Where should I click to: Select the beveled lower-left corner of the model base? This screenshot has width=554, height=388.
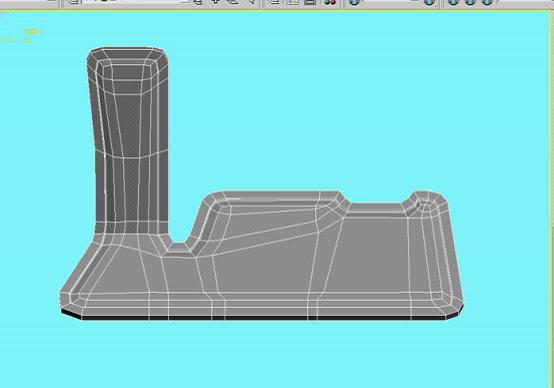tap(71, 303)
